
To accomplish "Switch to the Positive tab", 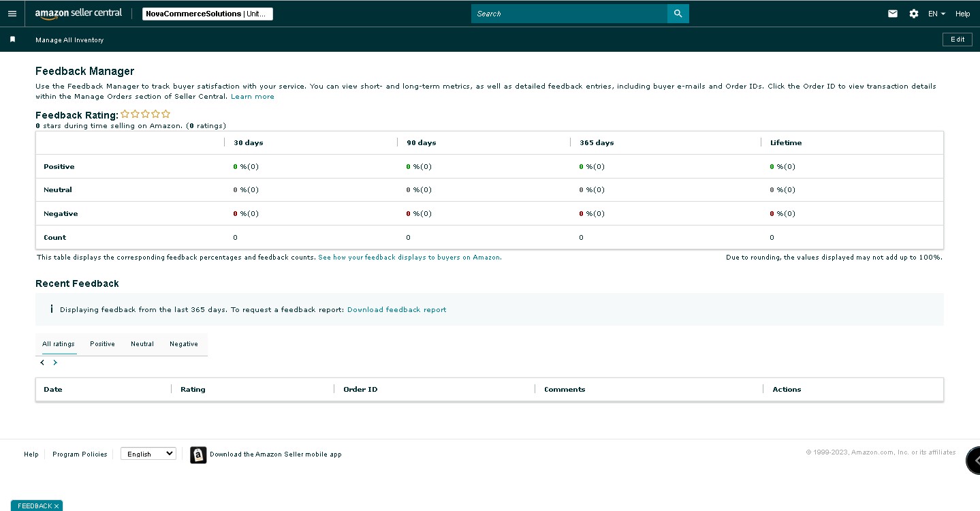I will coord(102,344).
